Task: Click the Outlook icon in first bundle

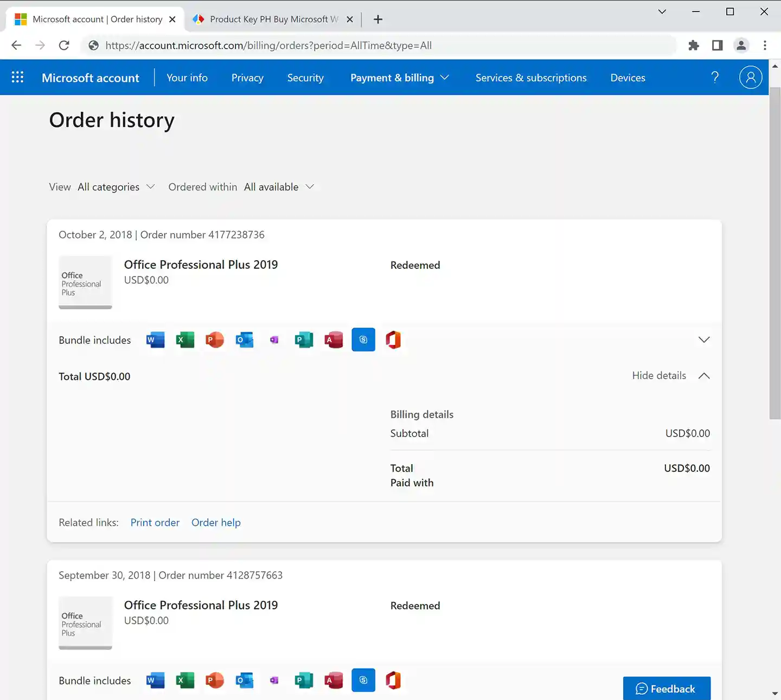Action: pyautogui.click(x=245, y=340)
